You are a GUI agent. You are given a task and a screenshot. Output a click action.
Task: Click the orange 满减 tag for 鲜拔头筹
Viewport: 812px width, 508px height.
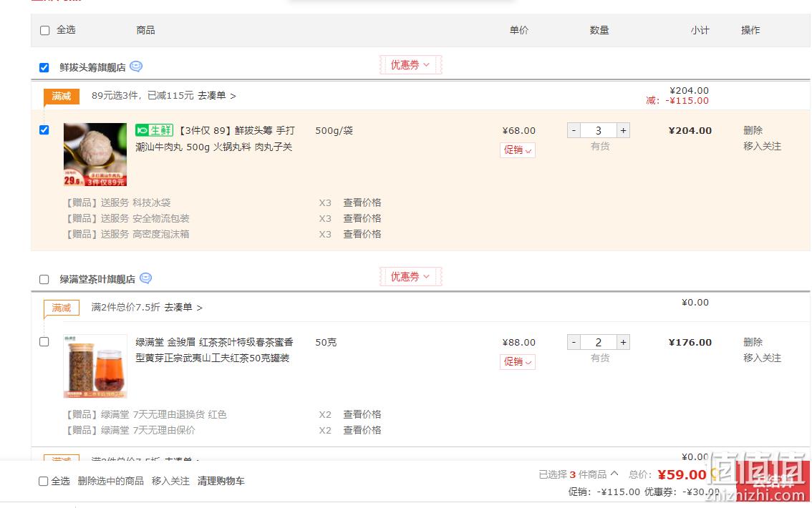62,96
